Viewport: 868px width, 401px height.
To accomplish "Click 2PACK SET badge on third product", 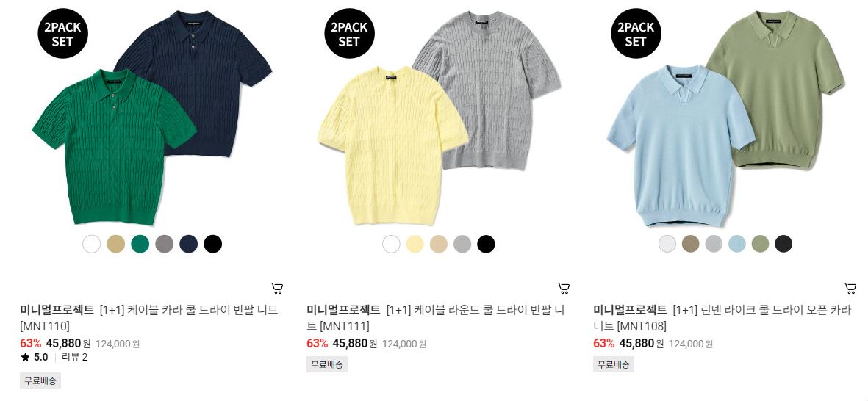I will coord(636,33).
